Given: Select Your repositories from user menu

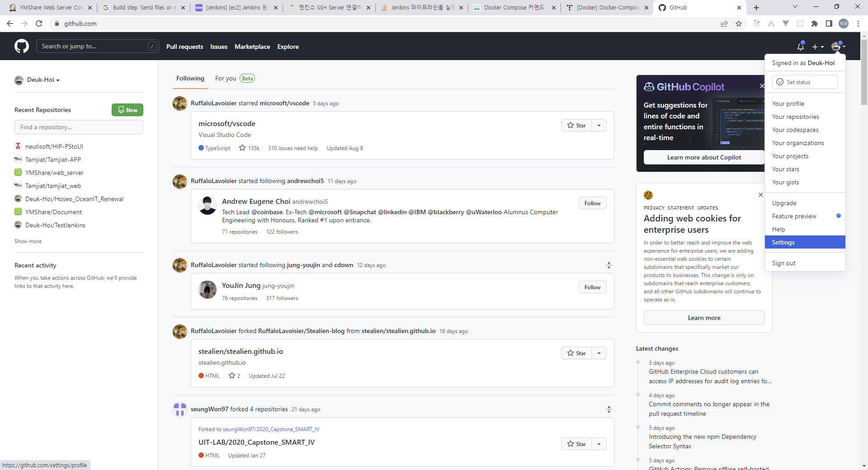Looking at the screenshot, I should click(805, 117).
